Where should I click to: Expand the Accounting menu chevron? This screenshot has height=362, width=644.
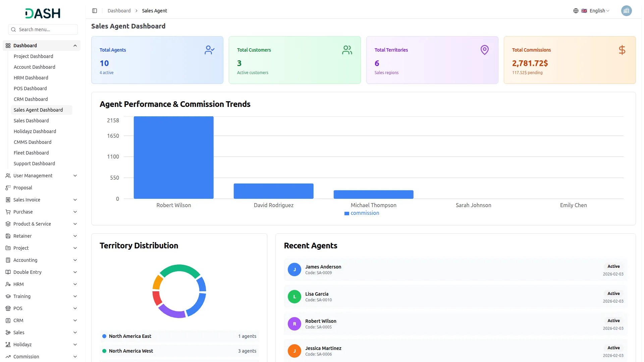(75, 260)
